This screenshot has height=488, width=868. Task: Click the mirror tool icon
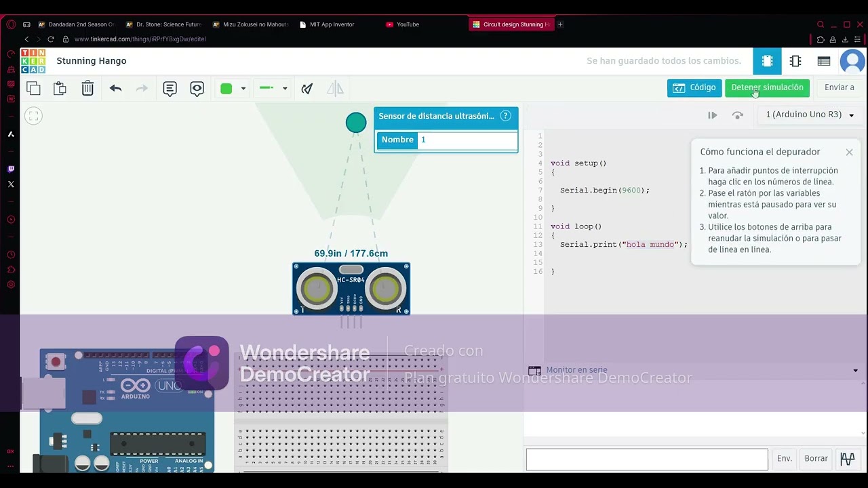coord(335,88)
